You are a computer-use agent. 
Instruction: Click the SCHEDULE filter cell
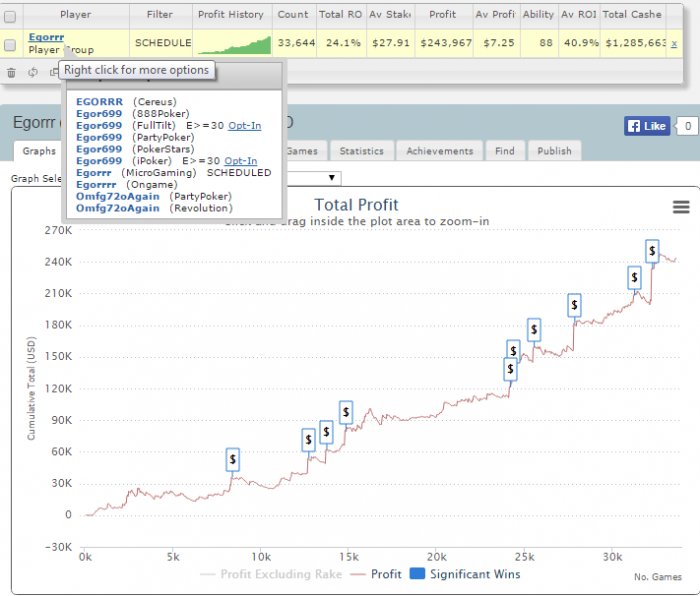pos(163,43)
